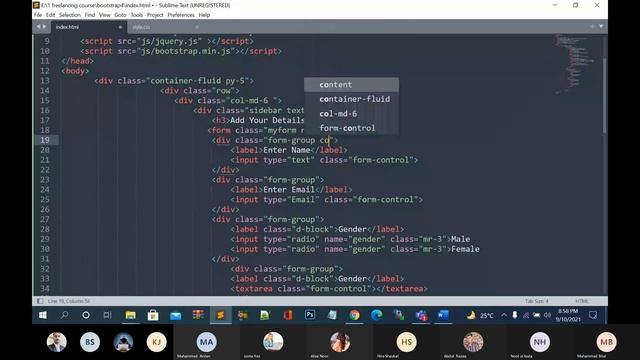Open the Tab Size selector in status bar
The image size is (640, 360).
coord(536,301)
